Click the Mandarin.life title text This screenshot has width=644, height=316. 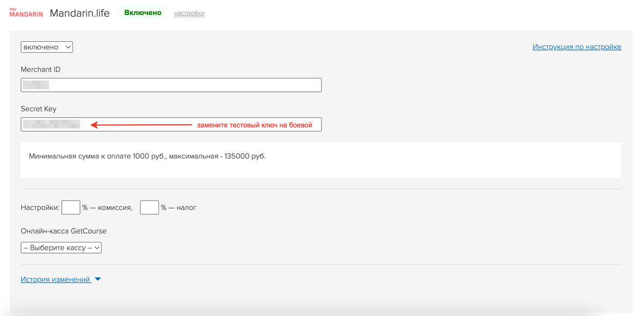click(x=79, y=13)
